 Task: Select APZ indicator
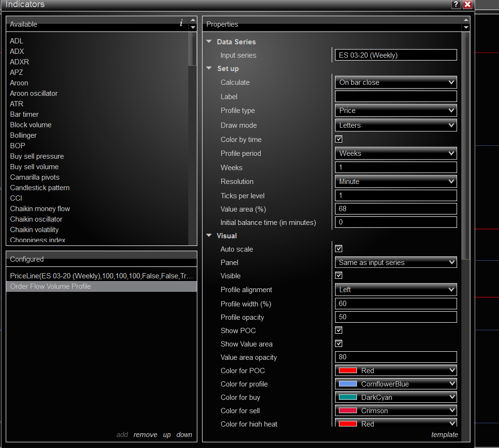click(17, 72)
